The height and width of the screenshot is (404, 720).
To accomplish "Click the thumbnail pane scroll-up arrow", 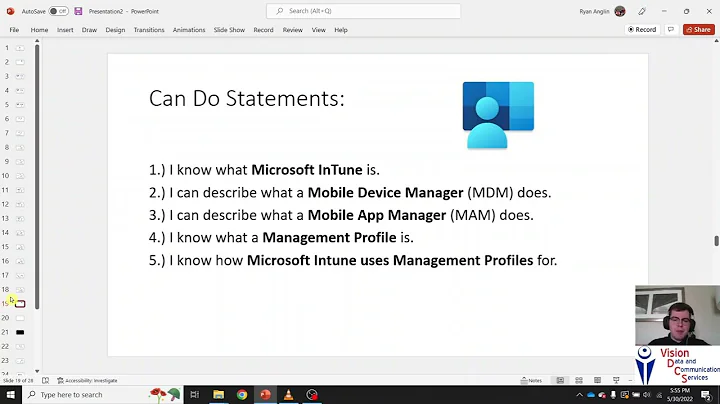I will pos(37,41).
